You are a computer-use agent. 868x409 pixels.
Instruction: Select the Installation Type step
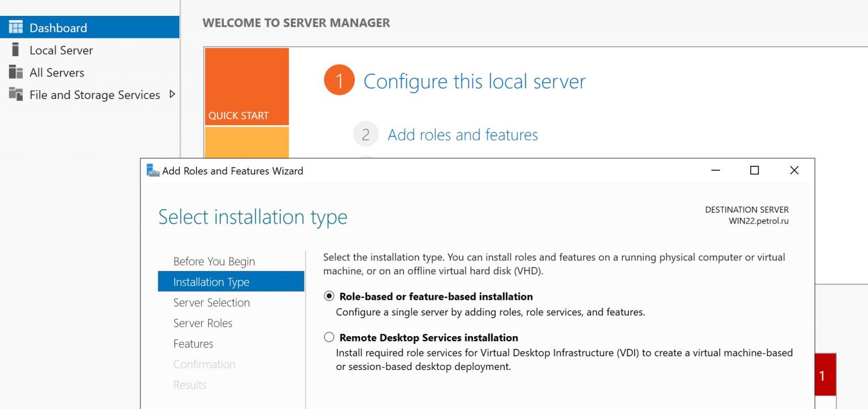pos(211,282)
